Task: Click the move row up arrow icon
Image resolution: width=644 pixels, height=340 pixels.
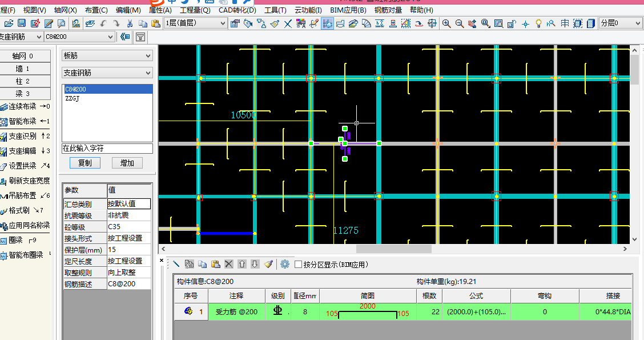Action: tap(242, 264)
